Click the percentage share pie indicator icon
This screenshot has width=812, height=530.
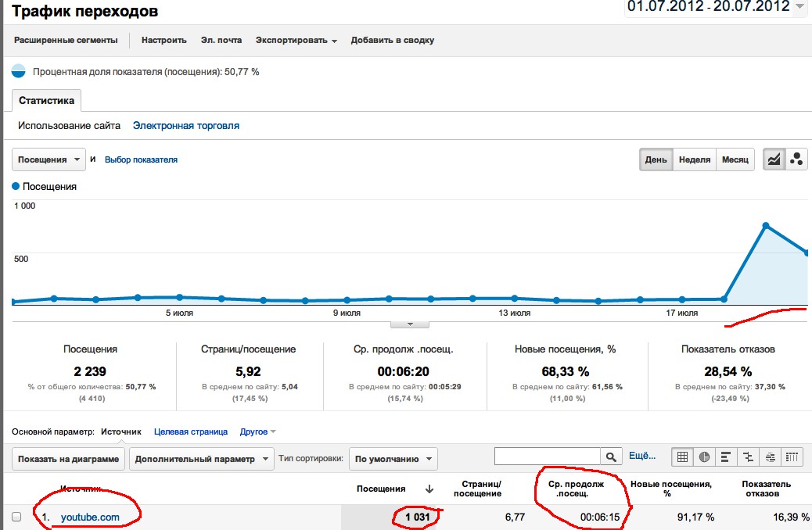[x=19, y=71]
